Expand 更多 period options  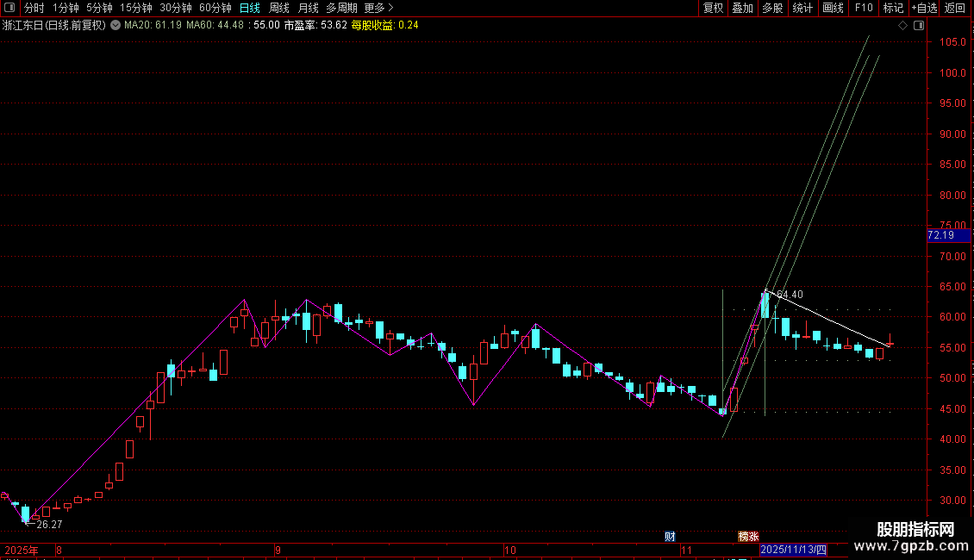click(378, 8)
